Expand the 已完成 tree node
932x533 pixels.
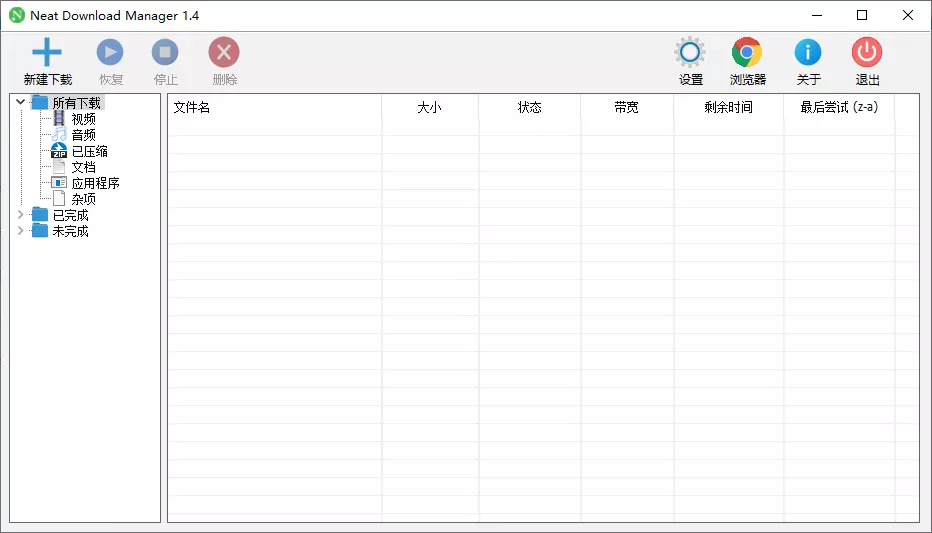[x=20, y=215]
